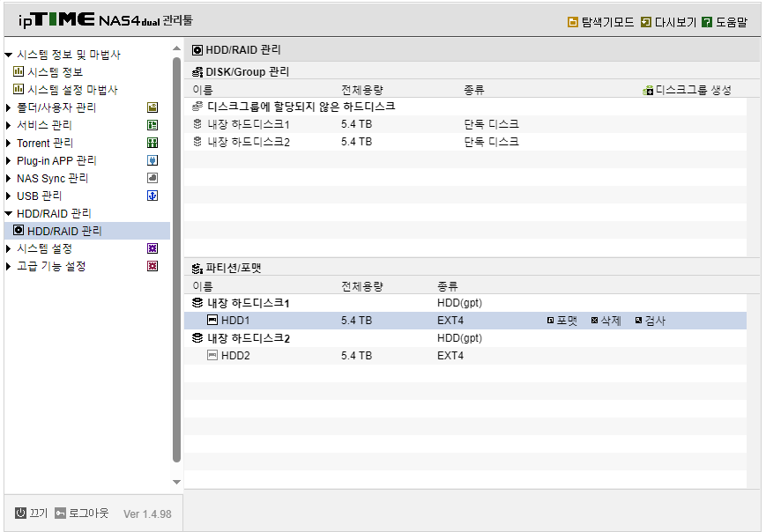Image resolution: width=766 pixels, height=532 pixels.
Task: Expand the USB 관리 arrow
Action: (8, 196)
